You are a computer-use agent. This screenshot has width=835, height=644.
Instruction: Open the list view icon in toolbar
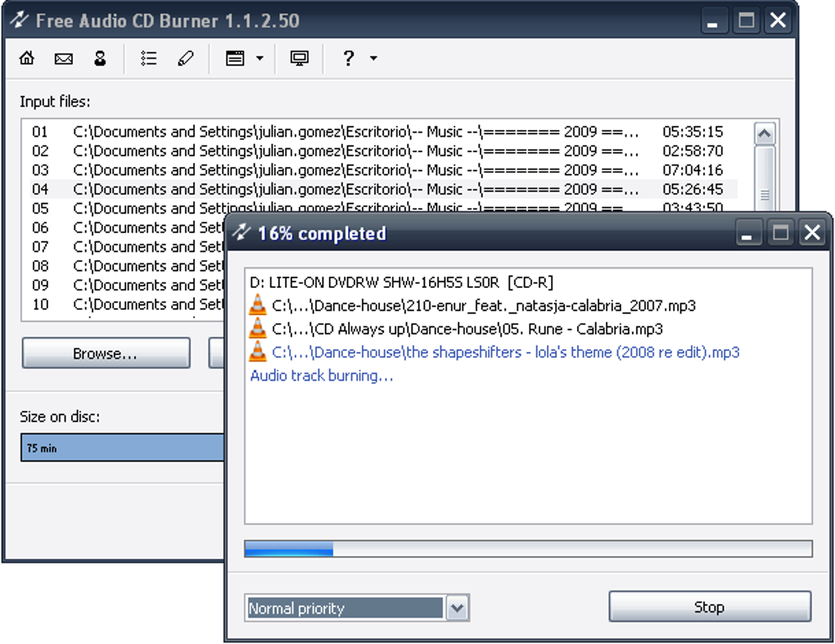tap(148, 58)
